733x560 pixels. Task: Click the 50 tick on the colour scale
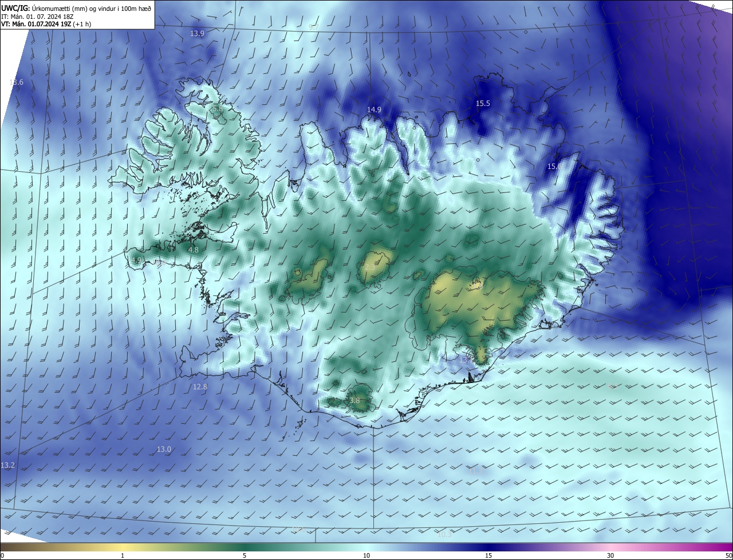(728, 555)
